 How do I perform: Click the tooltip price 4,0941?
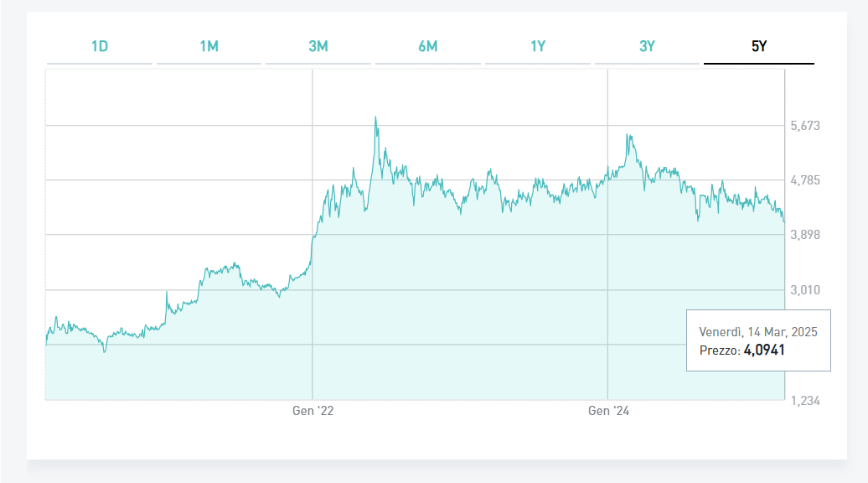click(x=764, y=350)
